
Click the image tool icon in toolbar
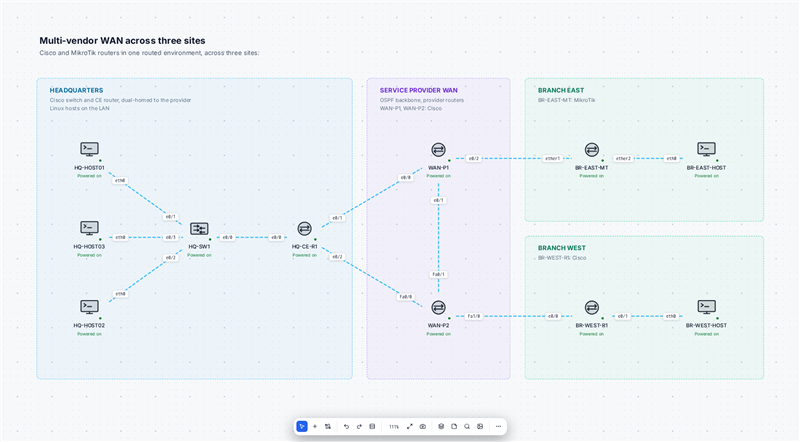coord(480,426)
